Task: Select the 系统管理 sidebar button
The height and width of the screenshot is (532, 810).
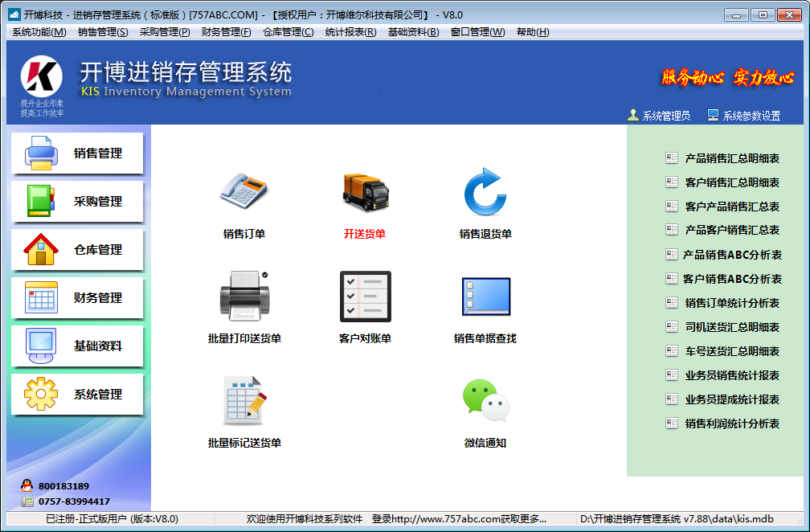Action: tap(77, 394)
